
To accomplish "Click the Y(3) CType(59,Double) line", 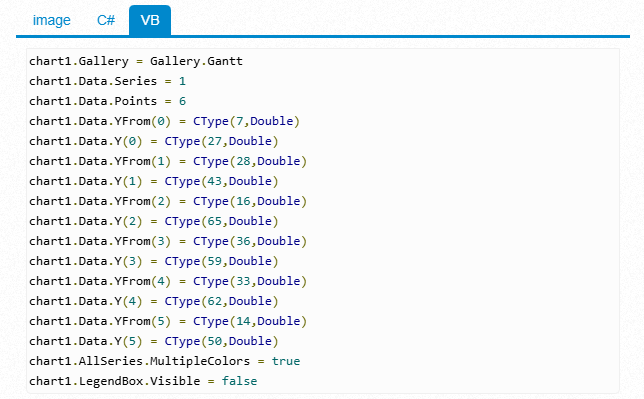I will coord(154,261).
